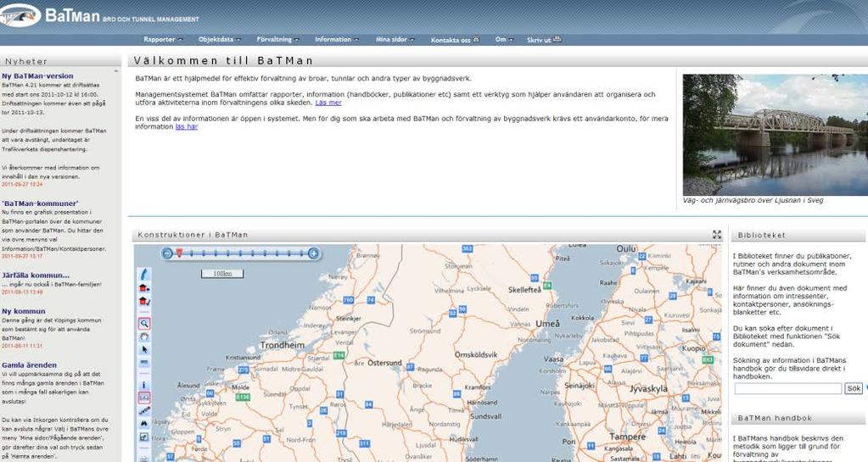This screenshot has width=868, height=462.
Task: Click Östersund label on the map
Action: 384,363
